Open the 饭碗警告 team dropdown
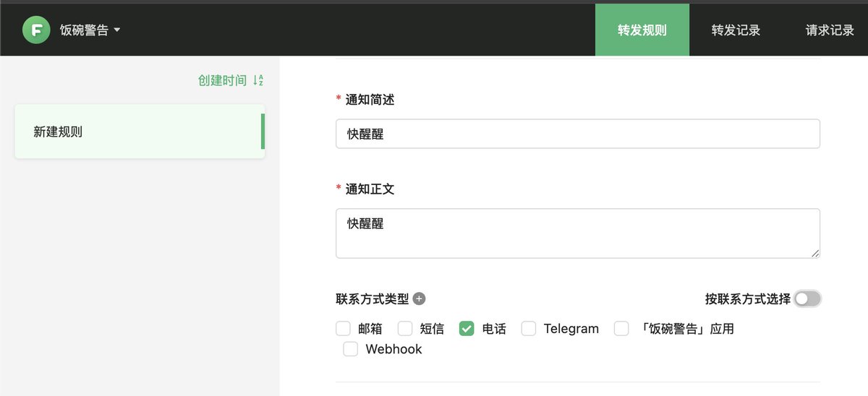Screen dimensions: 868x396 [85, 30]
